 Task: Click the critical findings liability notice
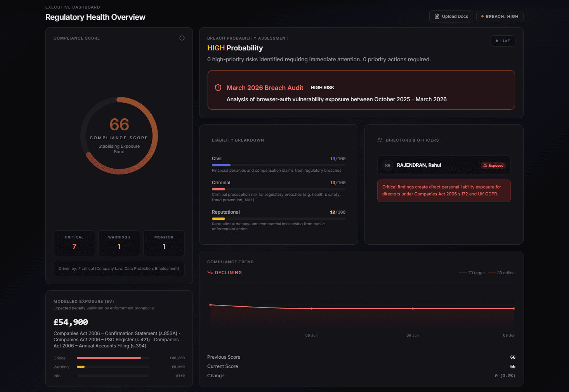(444, 190)
